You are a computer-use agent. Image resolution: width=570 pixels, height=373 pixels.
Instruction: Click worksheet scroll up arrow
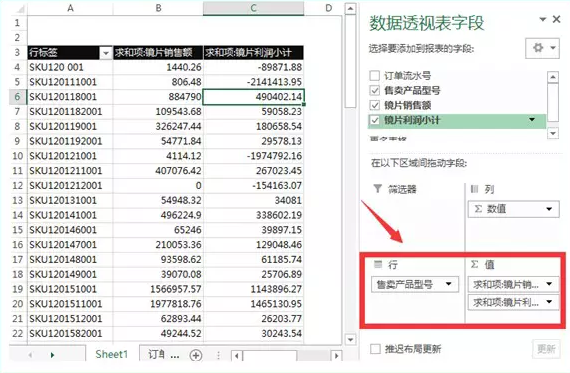pyautogui.click(x=350, y=9)
